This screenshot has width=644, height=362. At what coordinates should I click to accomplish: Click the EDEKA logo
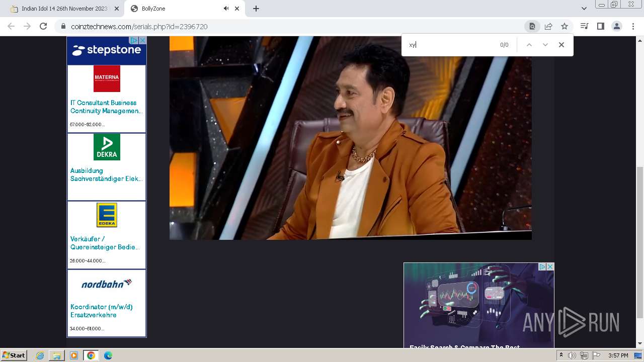[107, 215]
